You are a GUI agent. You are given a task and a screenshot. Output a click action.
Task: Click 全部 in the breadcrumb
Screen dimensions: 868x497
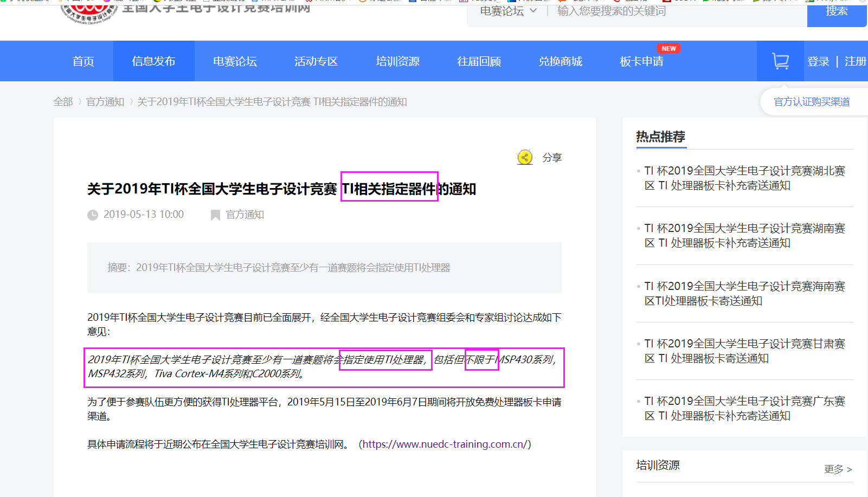[x=63, y=102]
